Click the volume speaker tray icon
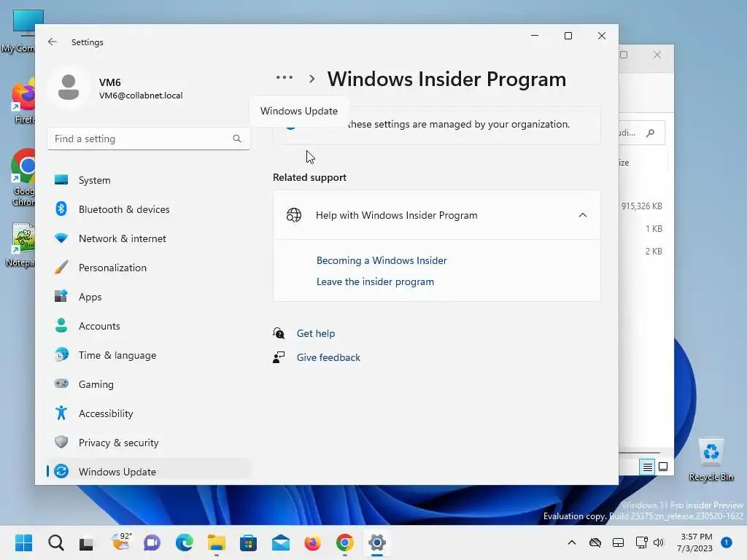The image size is (747, 560). 659,542
